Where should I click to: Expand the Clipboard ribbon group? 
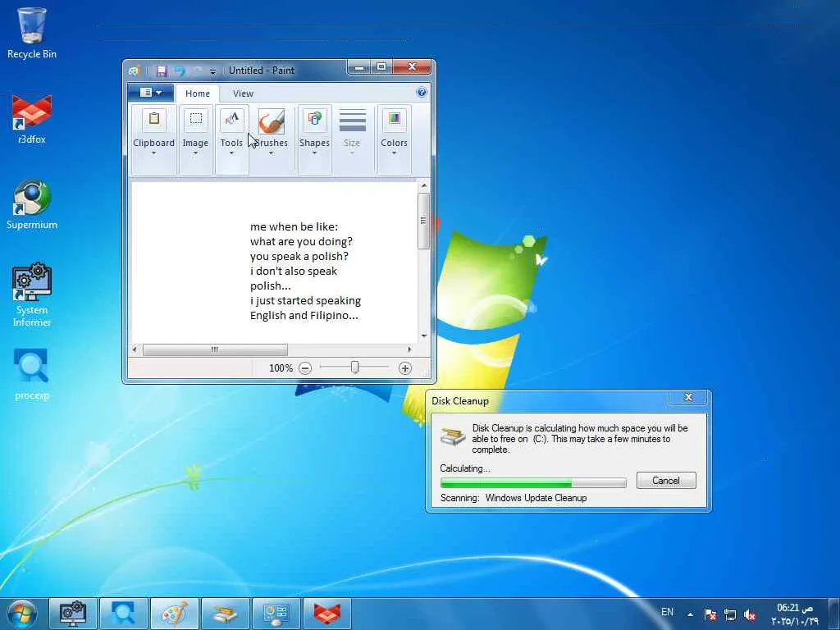click(x=153, y=140)
